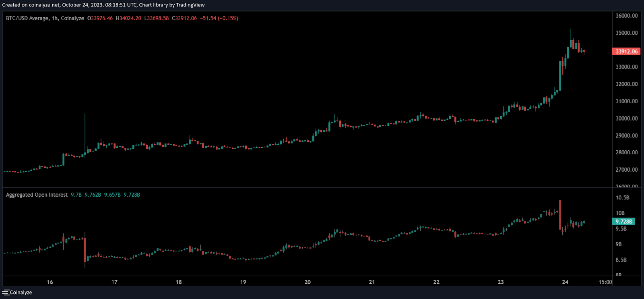Click the Coinalyze watermark text label

click(x=21, y=293)
